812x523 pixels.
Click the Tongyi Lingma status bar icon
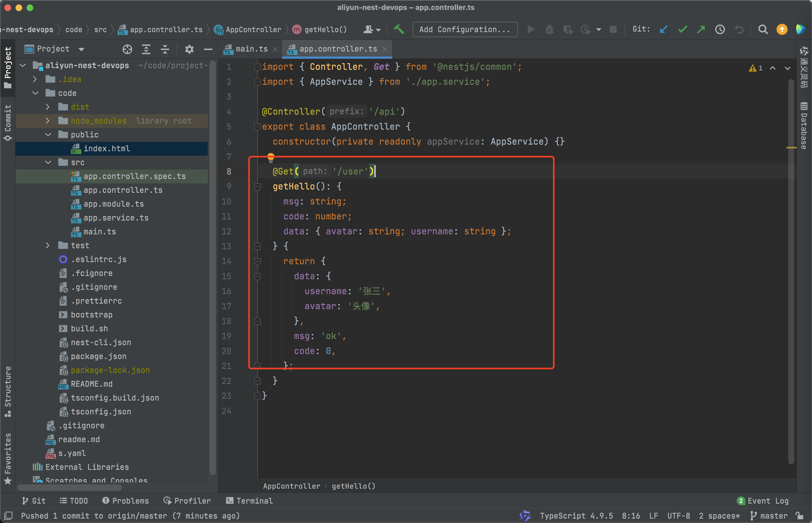[525, 516]
